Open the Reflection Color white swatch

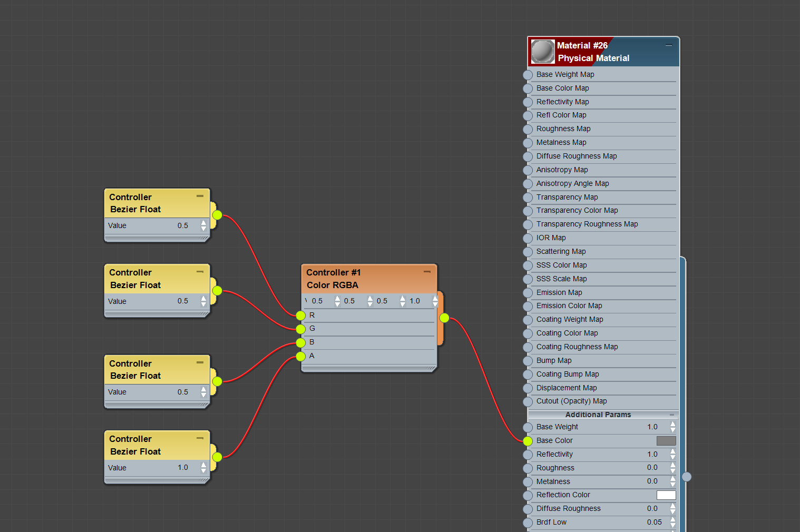point(666,495)
